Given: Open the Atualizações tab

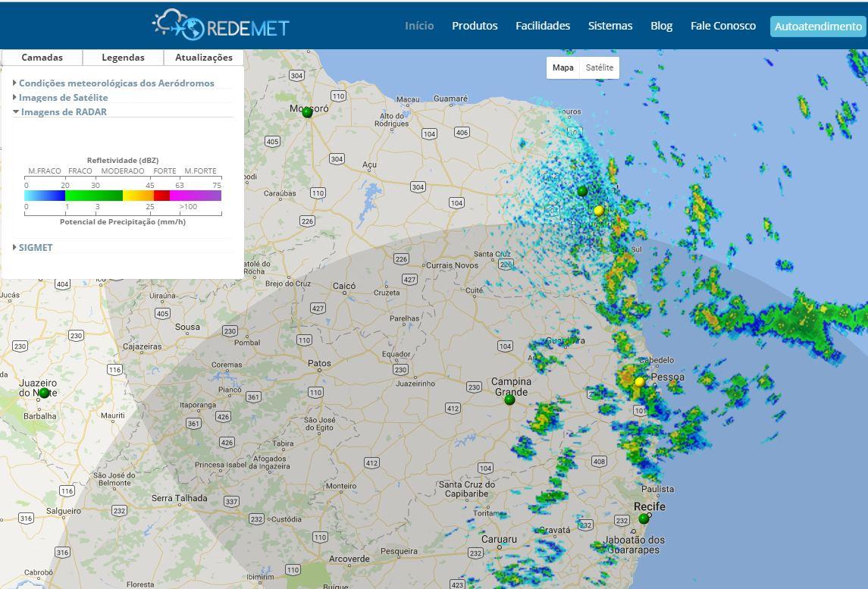Looking at the screenshot, I should coord(203,58).
